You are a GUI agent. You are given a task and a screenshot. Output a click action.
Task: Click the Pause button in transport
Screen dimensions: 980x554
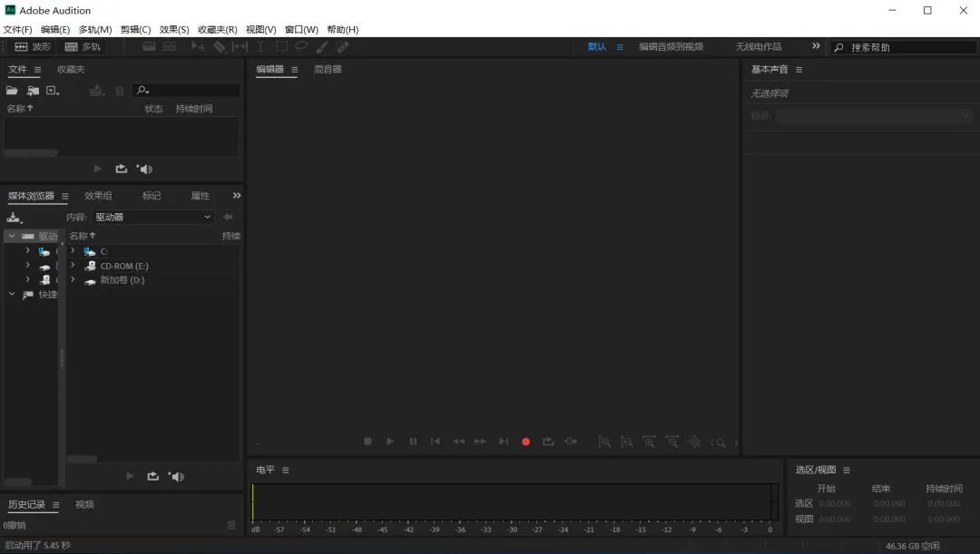click(413, 442)
